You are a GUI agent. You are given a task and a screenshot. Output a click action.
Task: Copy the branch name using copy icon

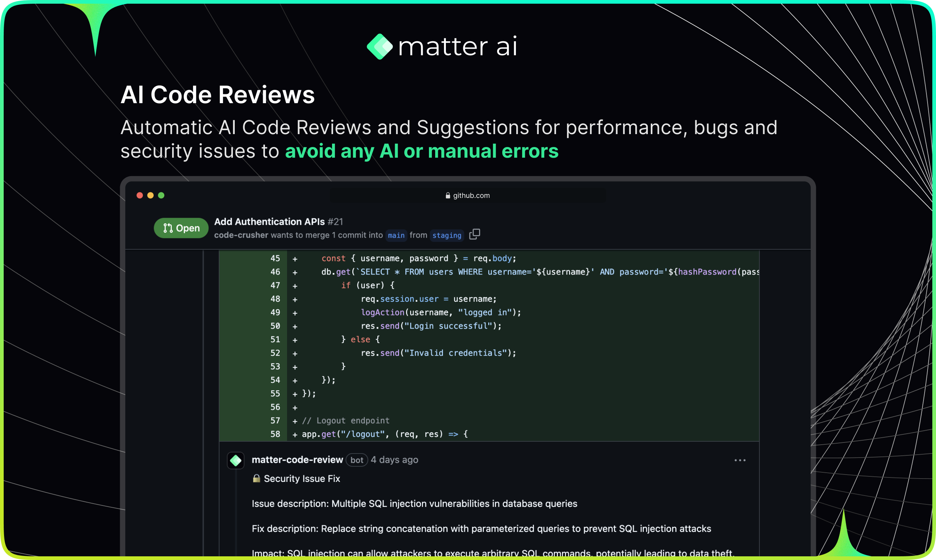point(474,234)
